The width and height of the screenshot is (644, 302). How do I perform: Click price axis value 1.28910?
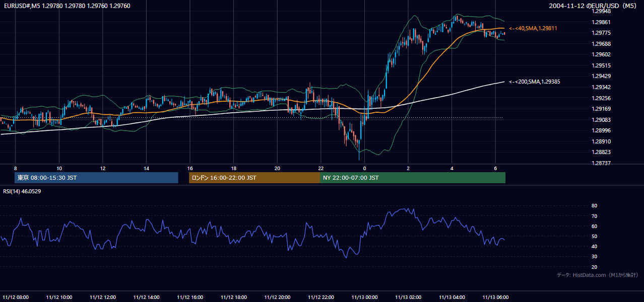tap(601, 141)
